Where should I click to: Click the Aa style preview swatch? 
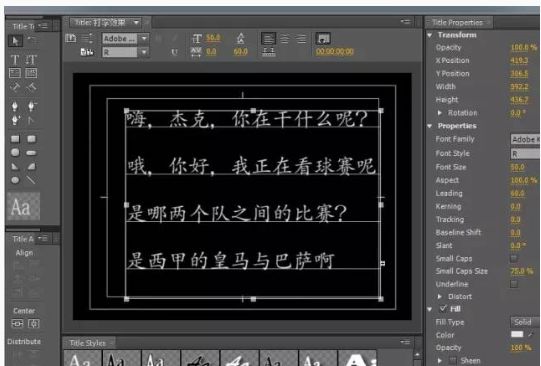click(x=23, y=207)
